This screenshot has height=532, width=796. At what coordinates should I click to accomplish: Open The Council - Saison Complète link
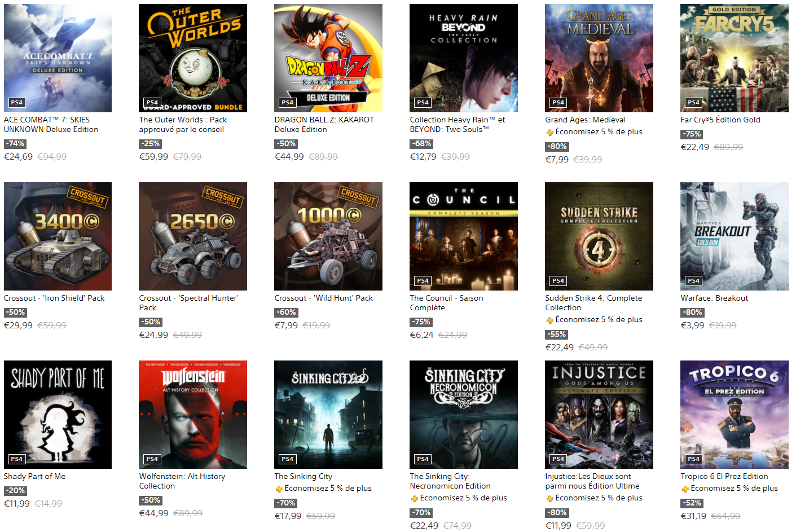[446, 303]
